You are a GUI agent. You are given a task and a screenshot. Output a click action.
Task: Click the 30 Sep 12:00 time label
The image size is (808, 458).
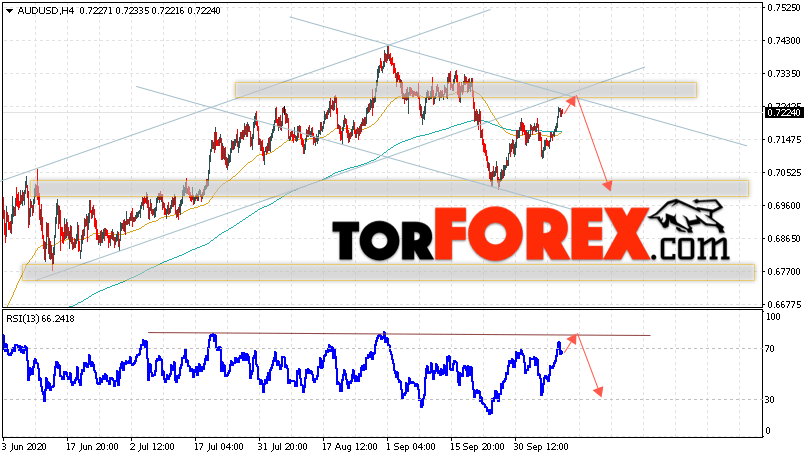click(x=541, y=447)
